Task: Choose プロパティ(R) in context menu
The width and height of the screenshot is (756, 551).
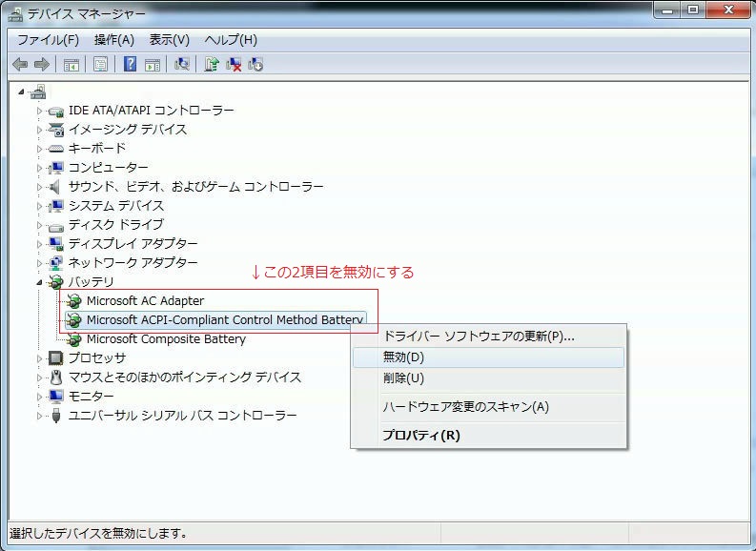Action: click(x=488, y=436)
